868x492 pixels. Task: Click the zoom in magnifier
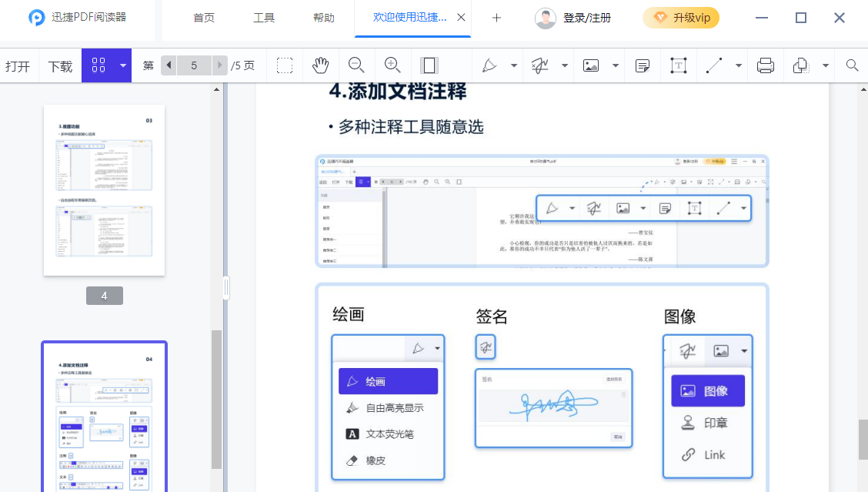[x=392, y=65]
